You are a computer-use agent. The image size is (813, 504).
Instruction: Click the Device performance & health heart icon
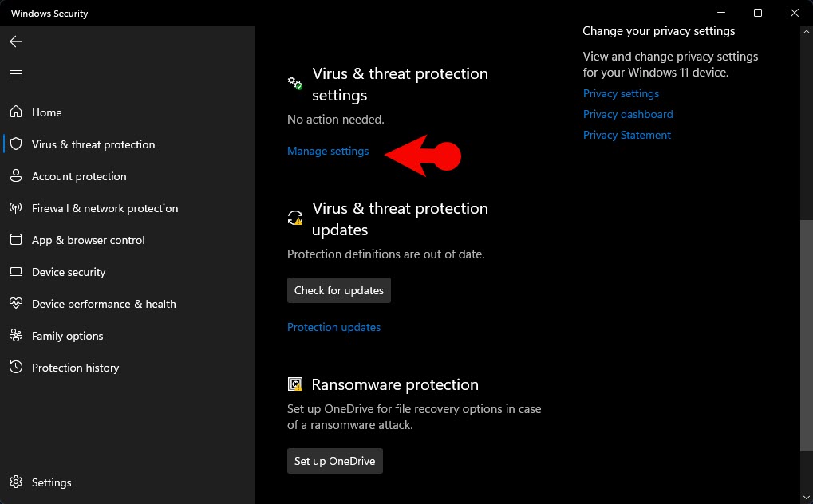[16, 304]
